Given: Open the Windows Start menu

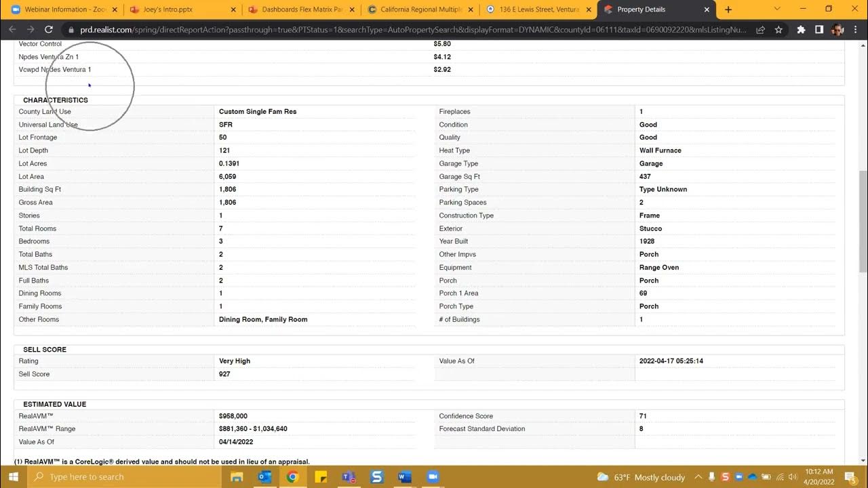Looking at the screenshot, I should [14, 476].
